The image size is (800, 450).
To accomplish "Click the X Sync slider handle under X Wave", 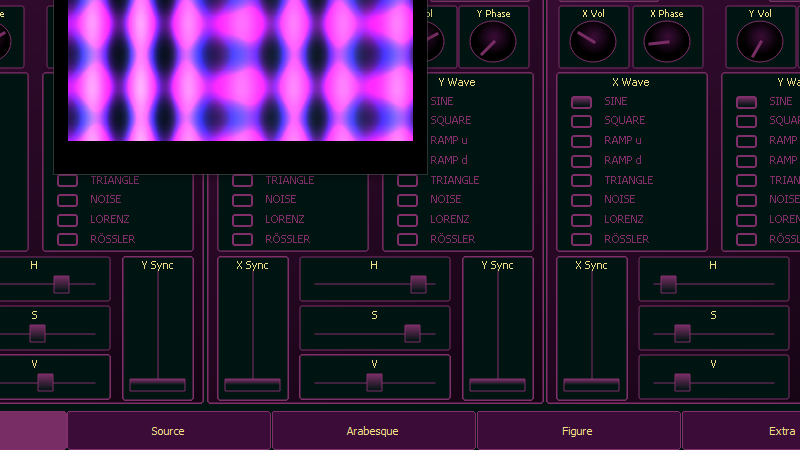I will point(591,384).
